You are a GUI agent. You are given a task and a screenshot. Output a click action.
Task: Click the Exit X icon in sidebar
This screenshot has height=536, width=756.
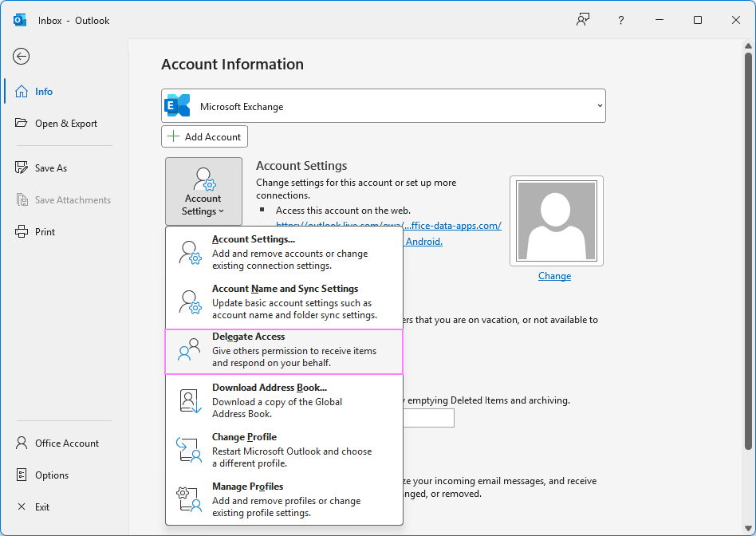point(22,506)
